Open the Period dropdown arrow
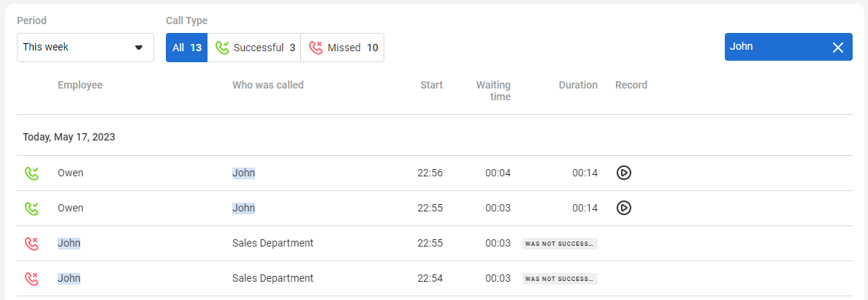Viewport: 868px width, 300px height. coord(139,48)
